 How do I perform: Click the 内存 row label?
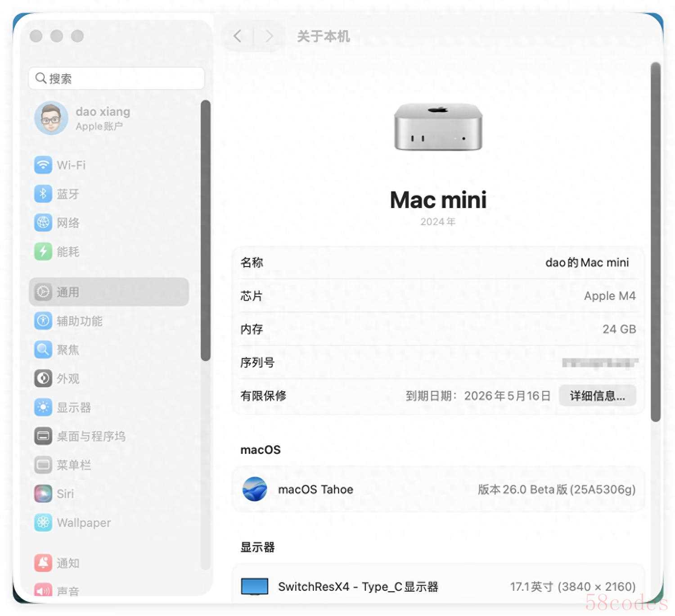point(252,329)
